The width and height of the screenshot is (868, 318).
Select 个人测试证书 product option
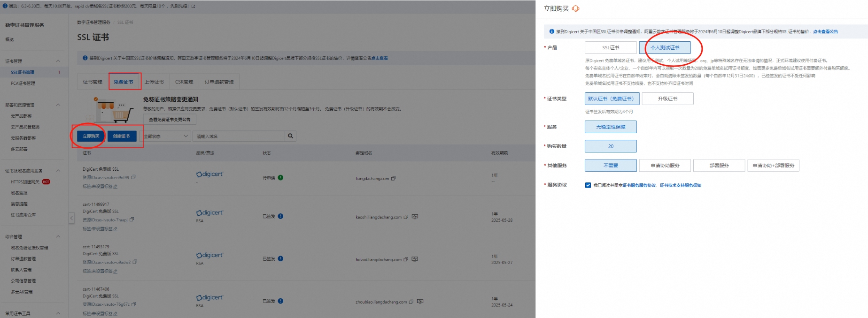point(665,47)
